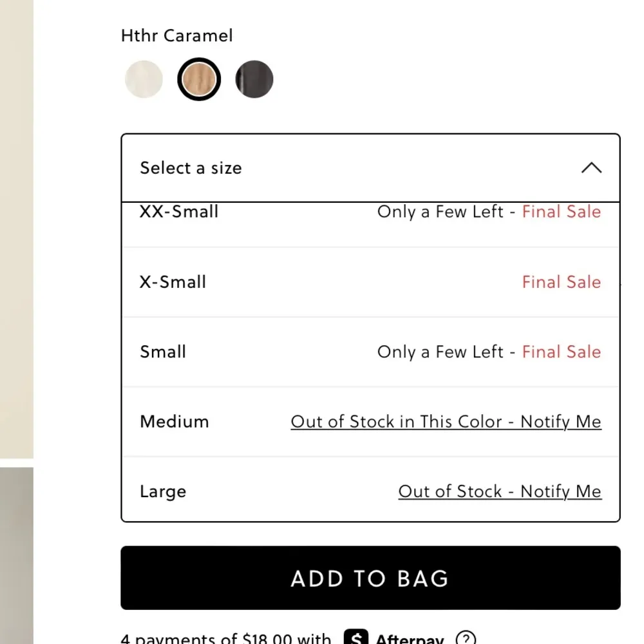Pick the Small size option

pos(163,352)
